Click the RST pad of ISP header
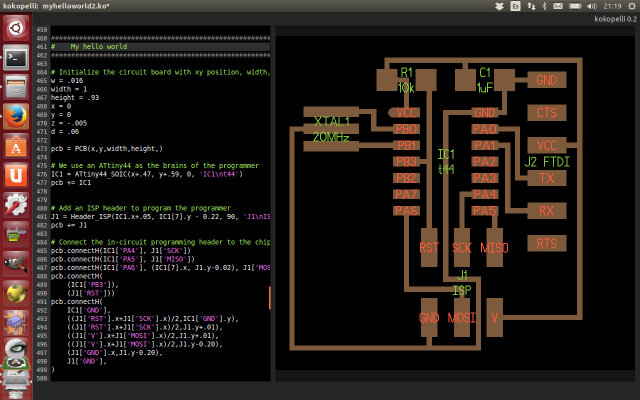Viewport: 640px width, 400px height. (429, 247)
